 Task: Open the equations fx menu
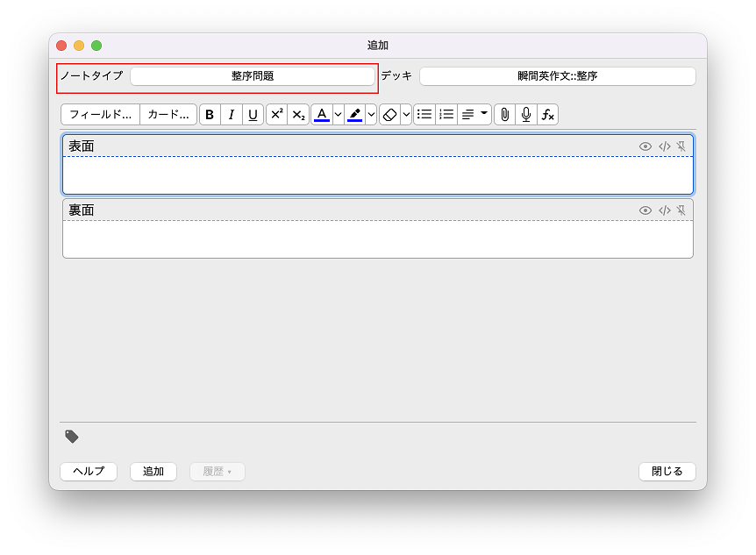click(548, 115)
